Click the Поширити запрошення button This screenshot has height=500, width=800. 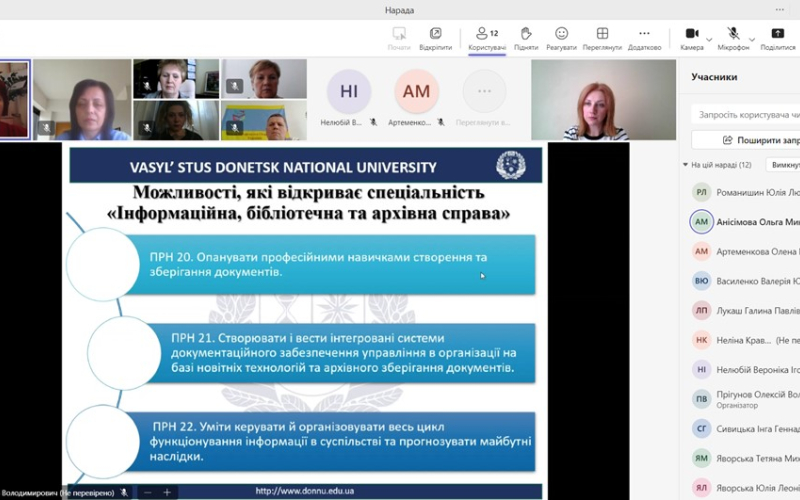click(x=745, y=140)
